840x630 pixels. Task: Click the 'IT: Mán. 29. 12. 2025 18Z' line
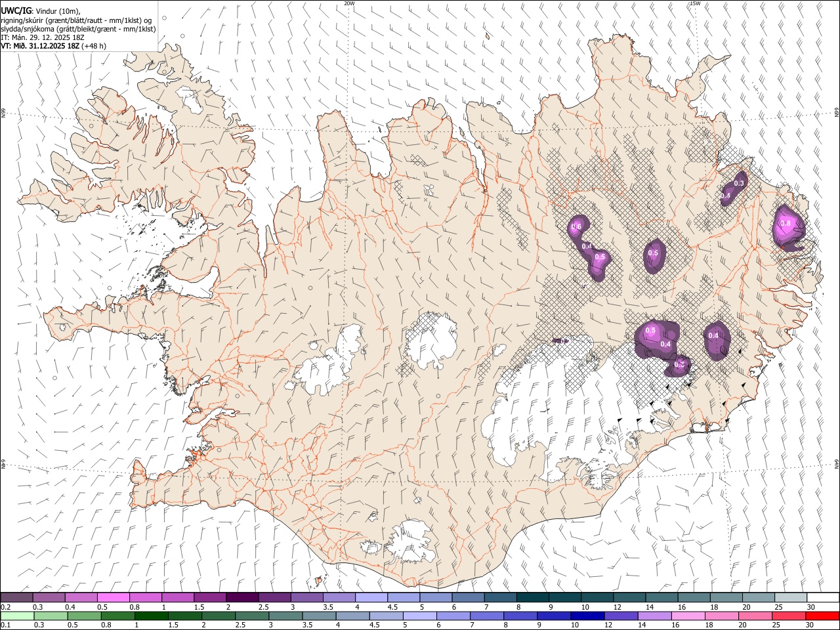pyautogui.click(x=43, y=37)
